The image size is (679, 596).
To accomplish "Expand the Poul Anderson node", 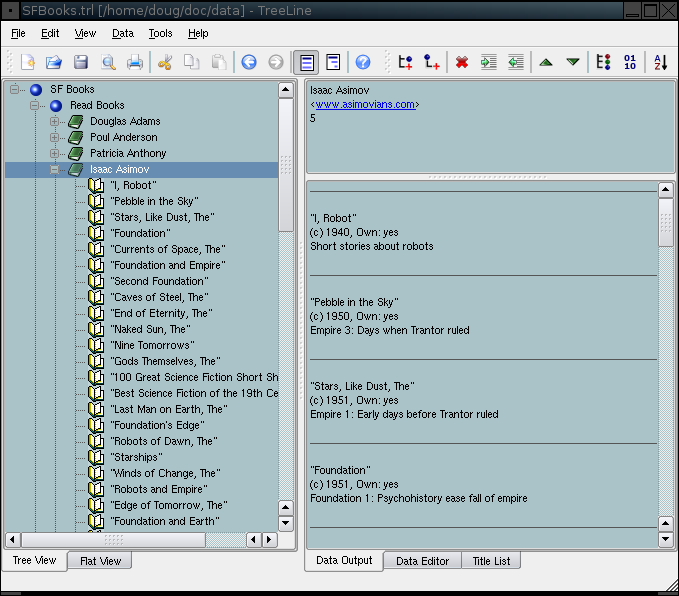I will coord(54,137).
